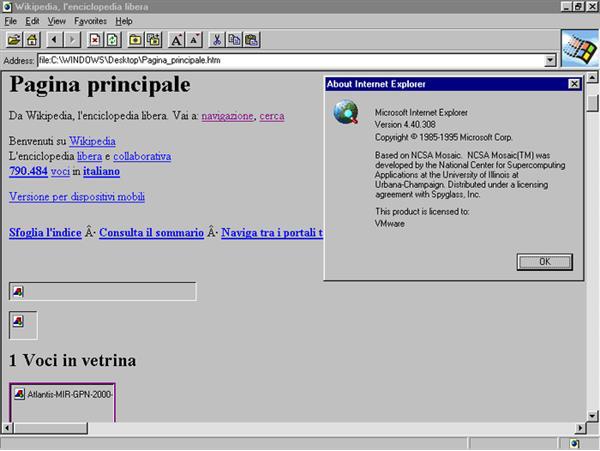Open the View menu
This screenshot has height=451, width=600.
pos(57,21)
